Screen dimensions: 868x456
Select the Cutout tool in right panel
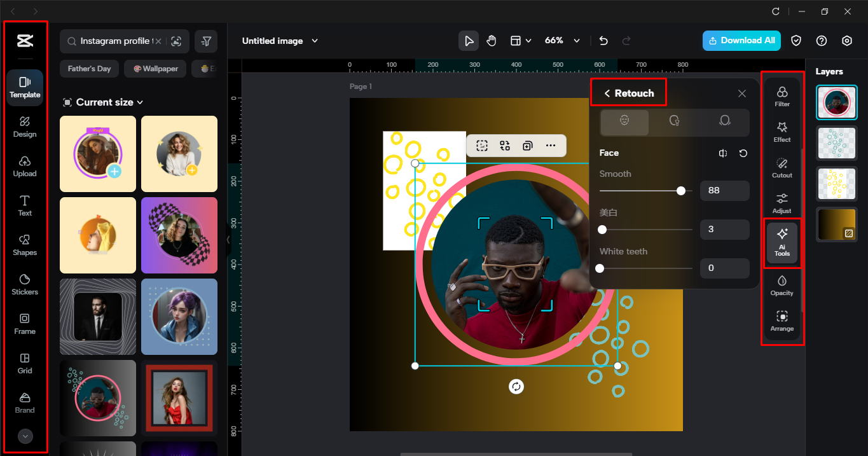pyautogui.click(x=782, y=167)
